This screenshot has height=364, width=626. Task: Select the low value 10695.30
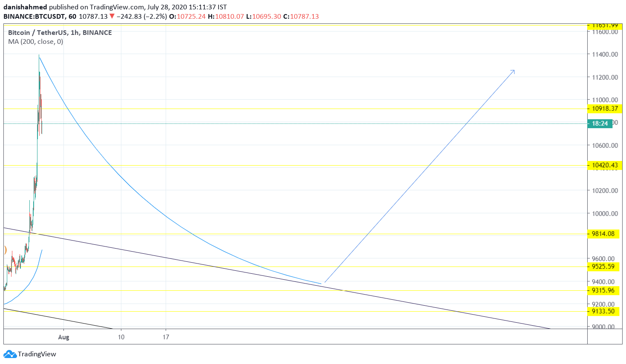267,17
